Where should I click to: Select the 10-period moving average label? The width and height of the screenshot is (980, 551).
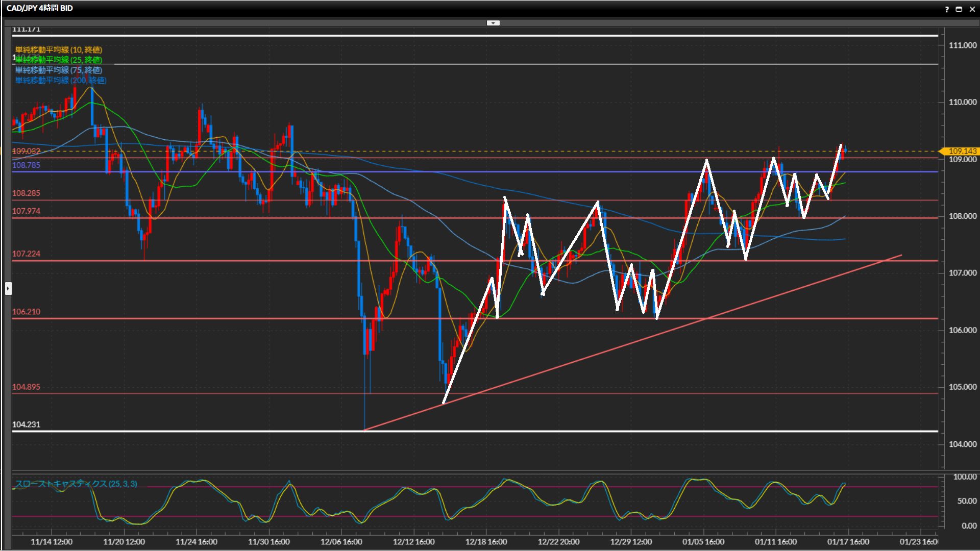point(59,49)
